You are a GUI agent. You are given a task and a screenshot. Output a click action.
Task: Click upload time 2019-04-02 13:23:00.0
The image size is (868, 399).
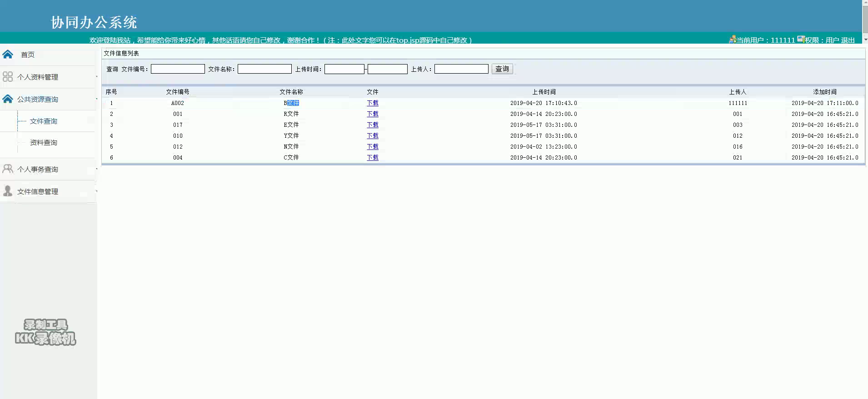[544, 147]
